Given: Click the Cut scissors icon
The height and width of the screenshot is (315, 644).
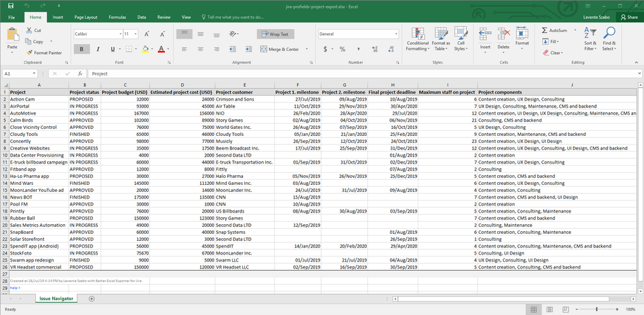Looking at the screenshot, I should point(30,30).
